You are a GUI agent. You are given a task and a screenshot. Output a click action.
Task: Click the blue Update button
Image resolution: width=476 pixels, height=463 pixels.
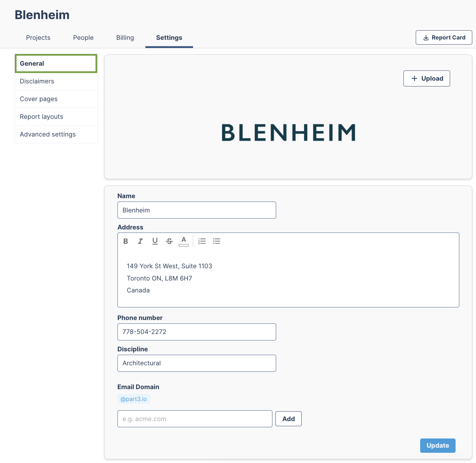click(x=438, y=446)
